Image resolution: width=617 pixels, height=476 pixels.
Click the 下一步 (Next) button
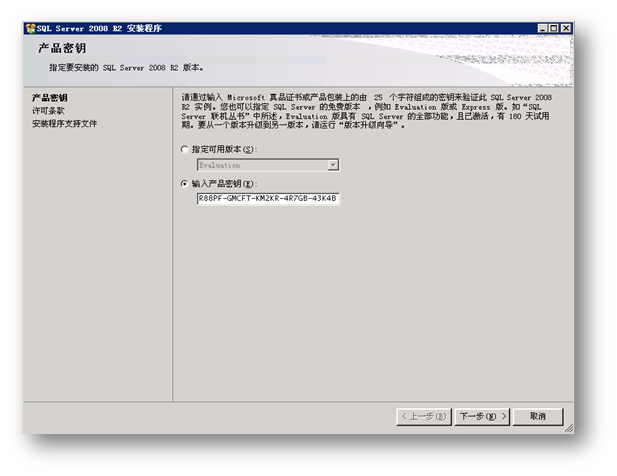(x=482, y=416)
